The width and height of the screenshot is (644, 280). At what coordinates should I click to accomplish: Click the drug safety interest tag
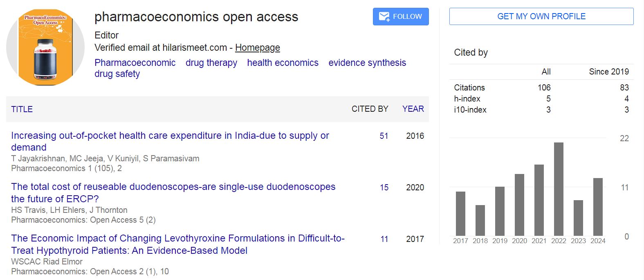click(x=117, y=74)
